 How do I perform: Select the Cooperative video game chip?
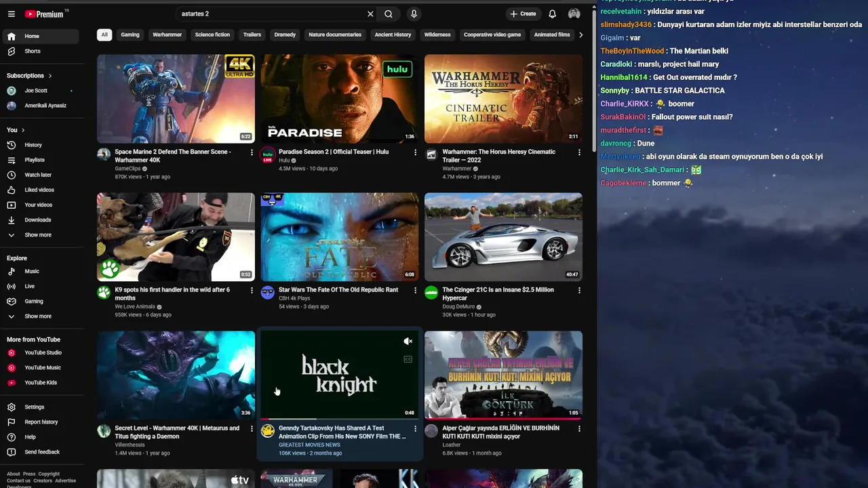(x=492, y=35)
